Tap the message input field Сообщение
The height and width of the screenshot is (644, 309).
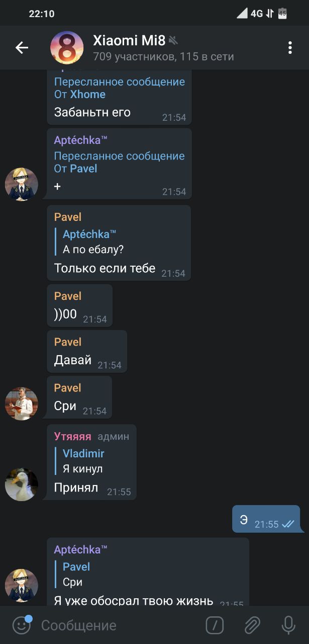coord(119,625)
